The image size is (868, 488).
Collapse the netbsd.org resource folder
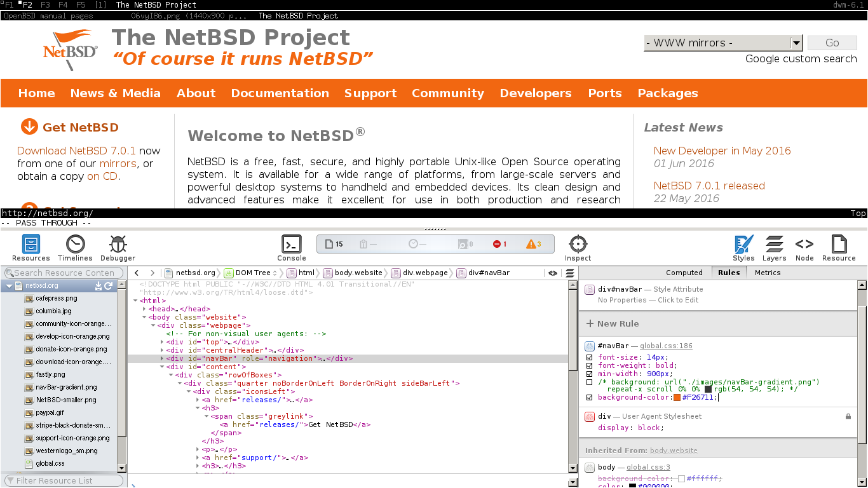pos(10,286)
